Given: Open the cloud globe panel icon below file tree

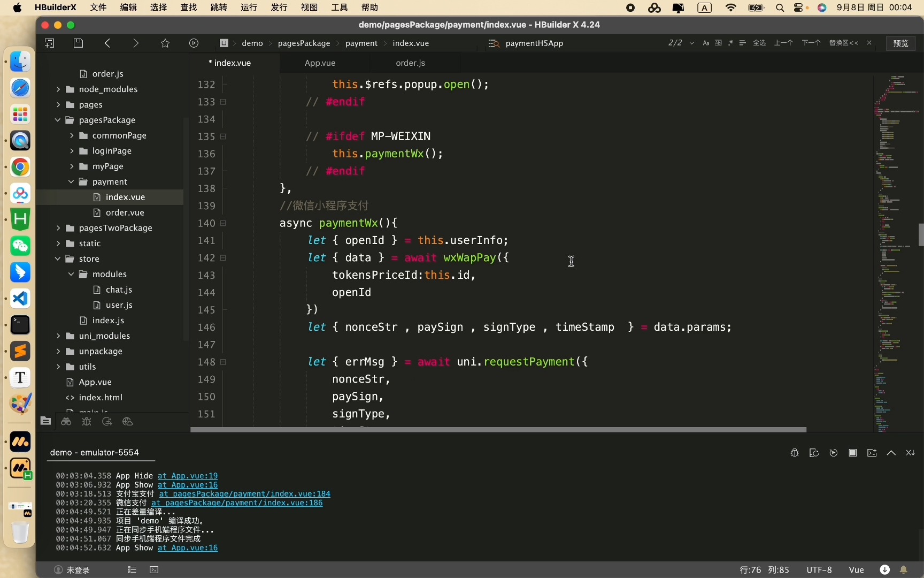Looking at the screenshot, I should (127, 422).
